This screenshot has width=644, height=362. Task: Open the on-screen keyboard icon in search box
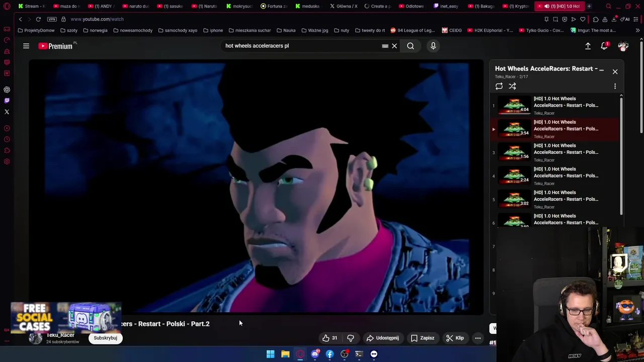click(x=385, y=46)
